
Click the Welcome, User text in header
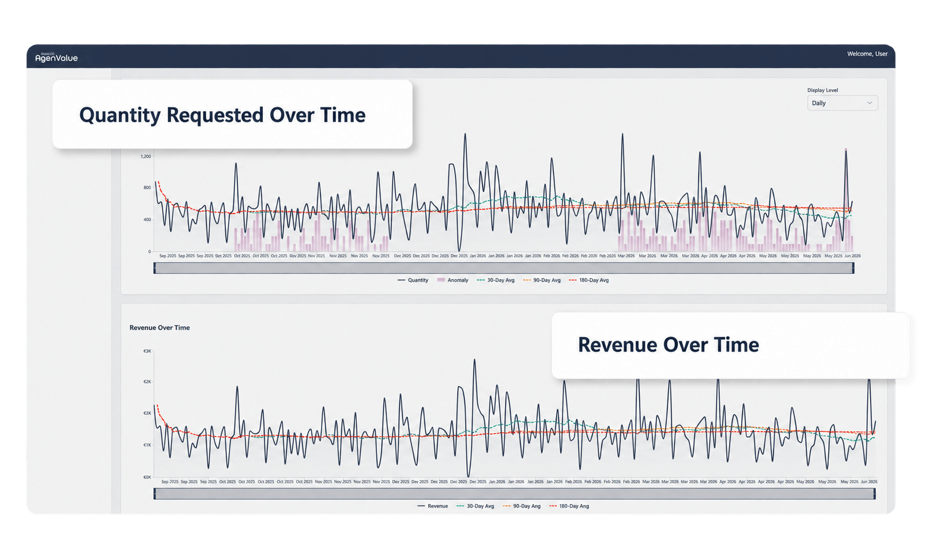click(867, 54)
